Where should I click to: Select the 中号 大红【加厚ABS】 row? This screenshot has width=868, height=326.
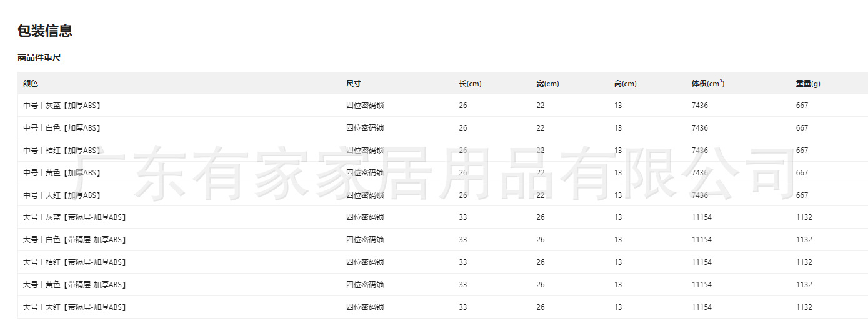coord(442,195)
